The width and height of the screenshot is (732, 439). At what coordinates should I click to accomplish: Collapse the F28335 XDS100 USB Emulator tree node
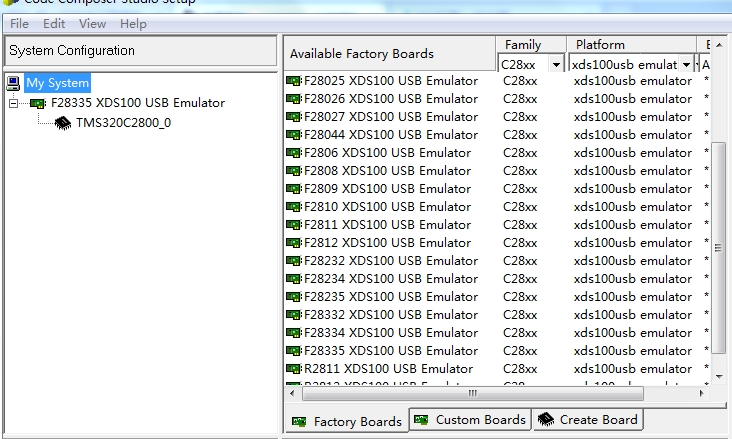click(x=14, y=103)
